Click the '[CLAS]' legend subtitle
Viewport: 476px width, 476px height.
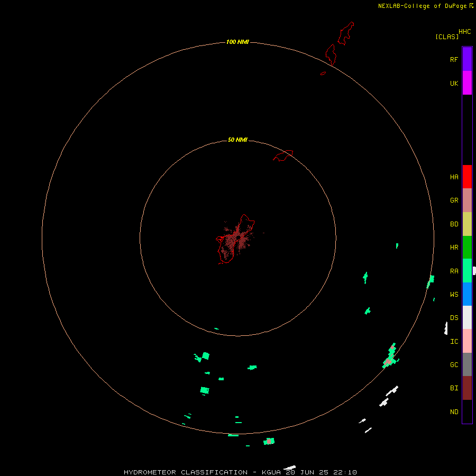[447, 36]
